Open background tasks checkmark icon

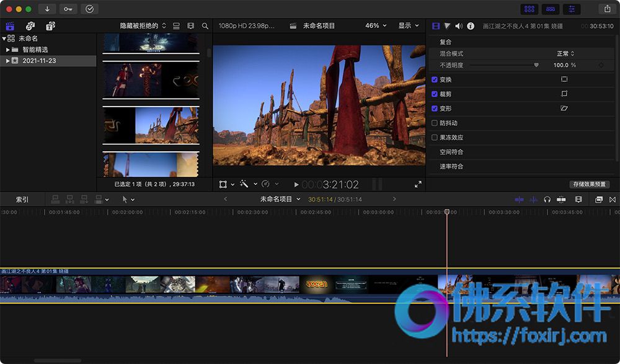point(89,9)
